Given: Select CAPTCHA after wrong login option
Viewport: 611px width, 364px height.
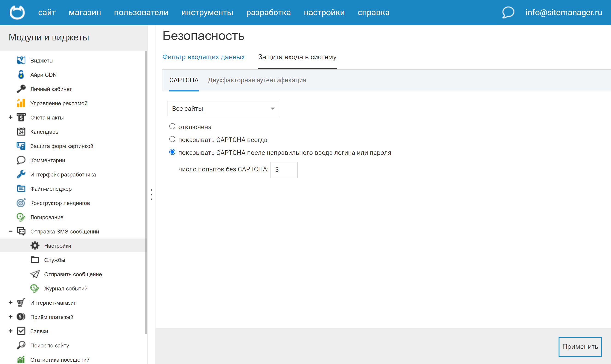Looking at the screenshot, I should [x=173, y=152].
